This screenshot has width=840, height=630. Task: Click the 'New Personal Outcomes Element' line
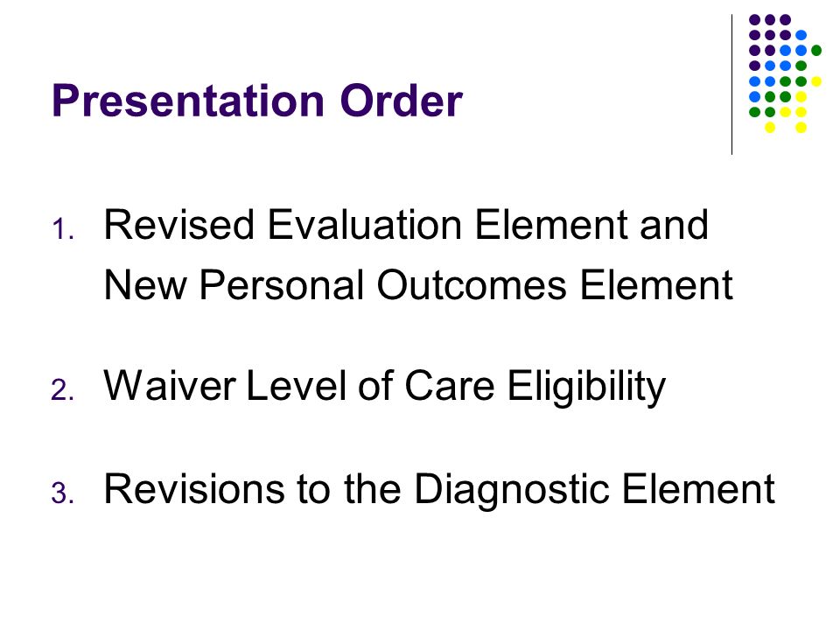(x=418, y=285)
